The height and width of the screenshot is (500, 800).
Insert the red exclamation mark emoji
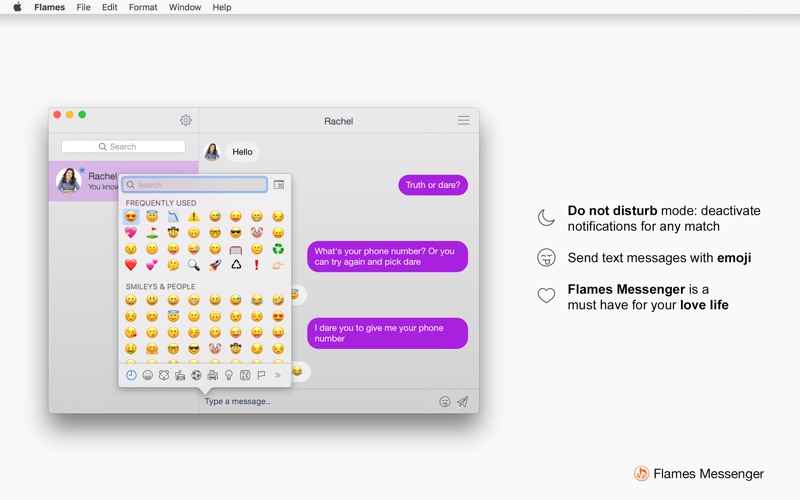click(x=257, y=265)
